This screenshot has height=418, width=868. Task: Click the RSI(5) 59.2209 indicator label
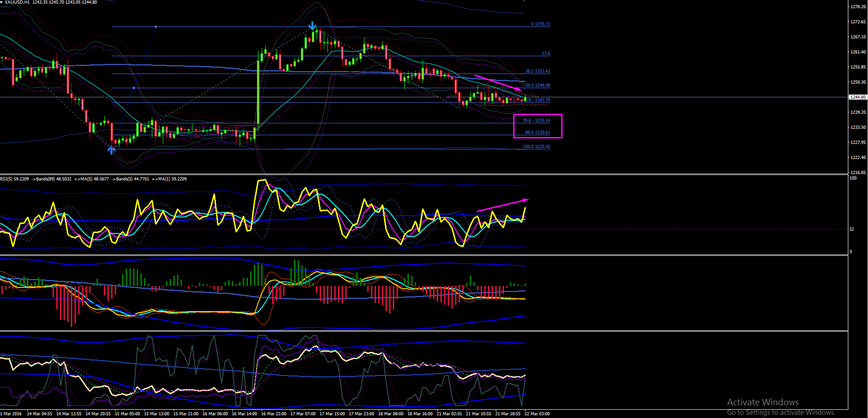coord(15,179)
